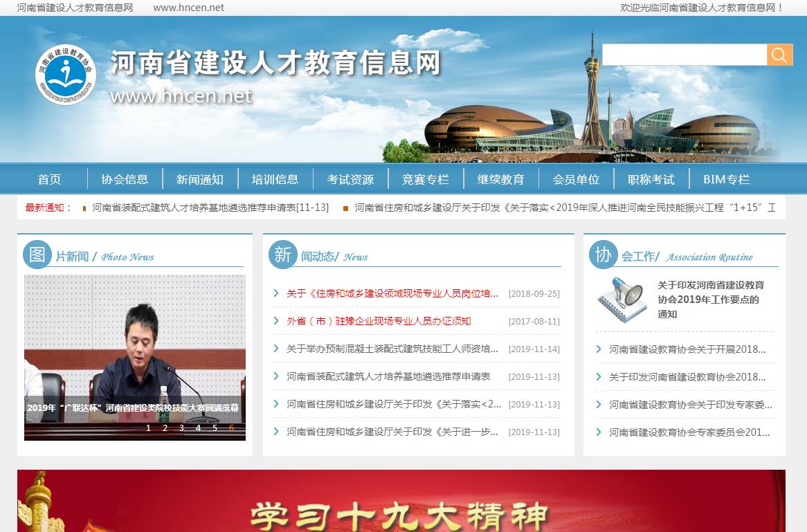Select slide number 1 in photo carousel
This screenshot has width=807, height=532.
point(148,428)
